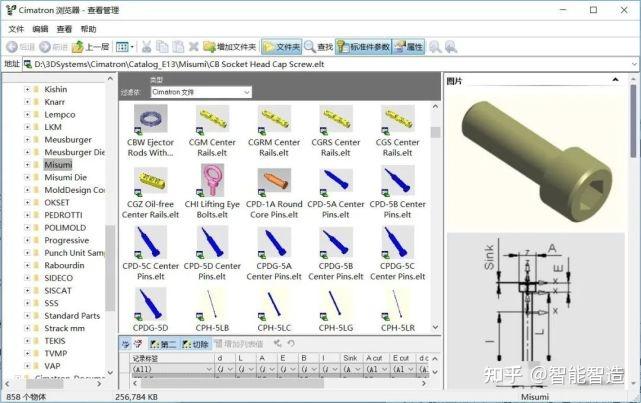Select the Meusburger folder in tree

click(68, 140)
